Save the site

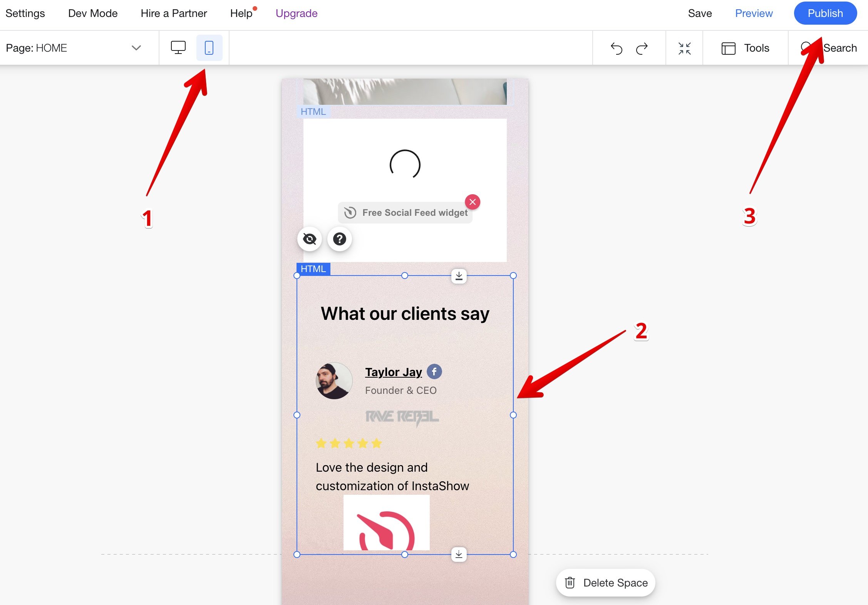click(x=700, y=13)
